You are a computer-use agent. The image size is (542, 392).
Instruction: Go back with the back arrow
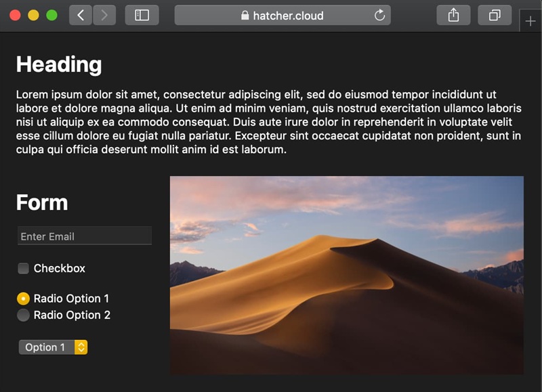[x=81, y=15]
